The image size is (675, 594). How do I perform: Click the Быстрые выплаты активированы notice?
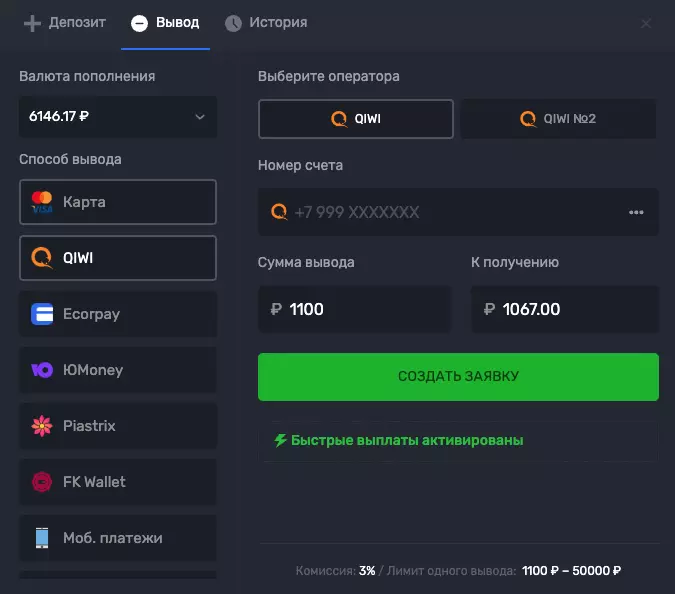pyautogui.click(x=399, y=440)
